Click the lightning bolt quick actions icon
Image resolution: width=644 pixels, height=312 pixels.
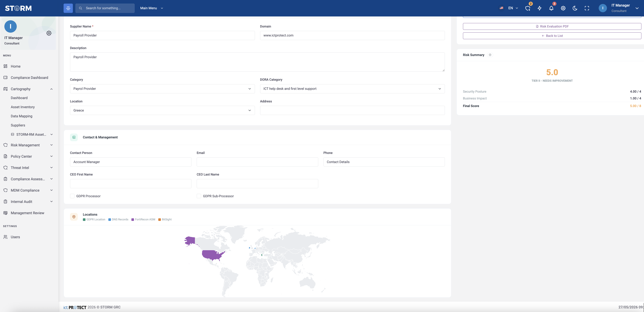(x=539, y=8)
